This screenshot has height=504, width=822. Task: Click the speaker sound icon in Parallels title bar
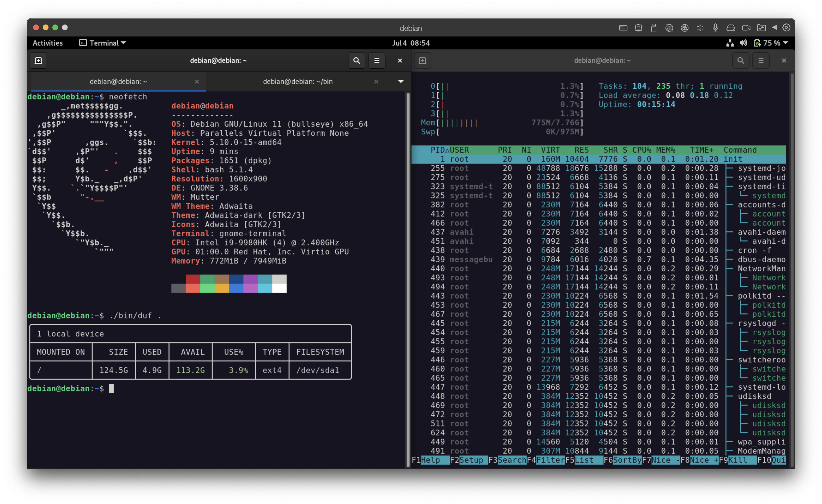(700, 28)
